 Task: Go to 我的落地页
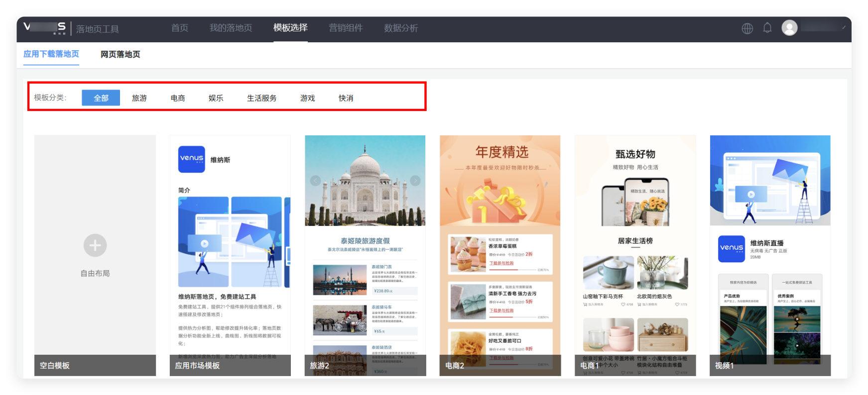click(x=231, y=28)
